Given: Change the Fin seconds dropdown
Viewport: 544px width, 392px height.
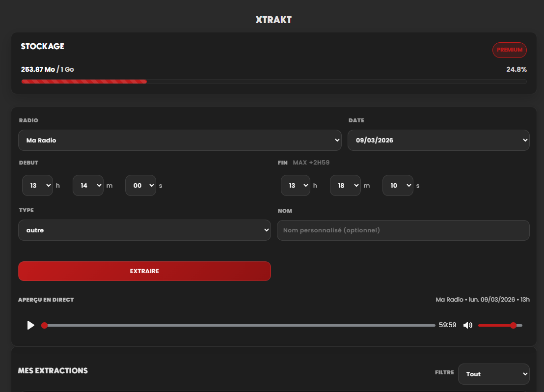Looking at the screenshot, I should point(398,186).
